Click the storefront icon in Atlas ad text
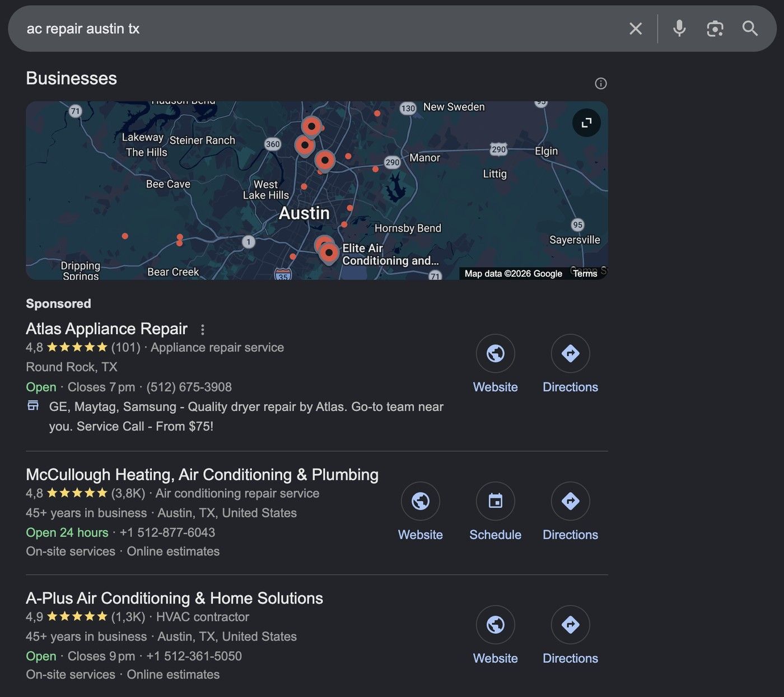 pos(34,405)
